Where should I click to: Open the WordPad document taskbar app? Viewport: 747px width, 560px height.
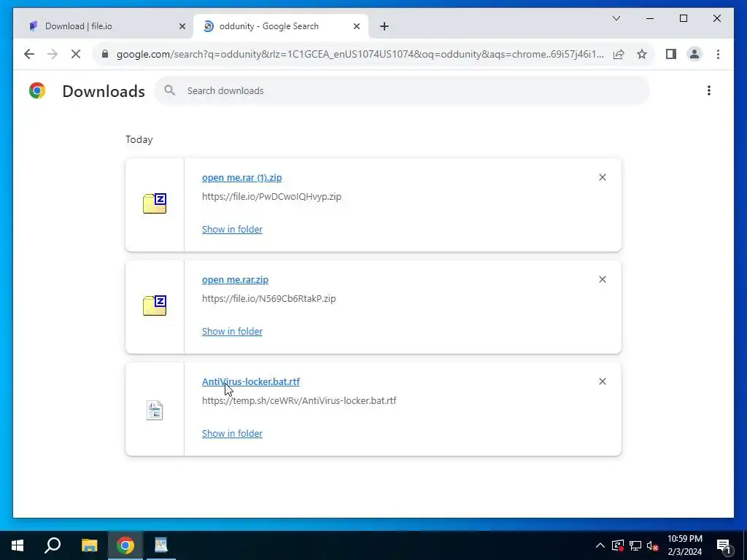(161, 545)
